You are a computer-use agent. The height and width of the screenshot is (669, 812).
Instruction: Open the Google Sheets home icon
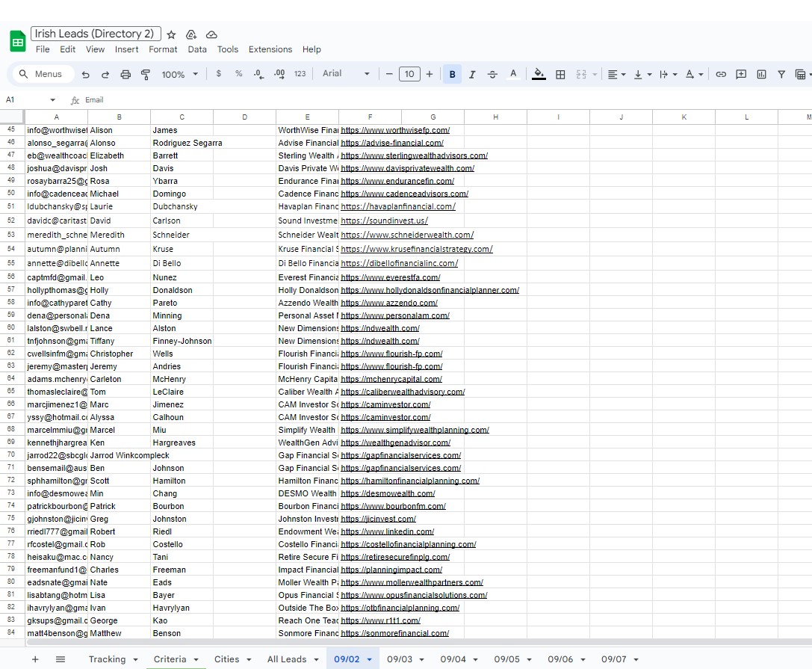(18, 41)
